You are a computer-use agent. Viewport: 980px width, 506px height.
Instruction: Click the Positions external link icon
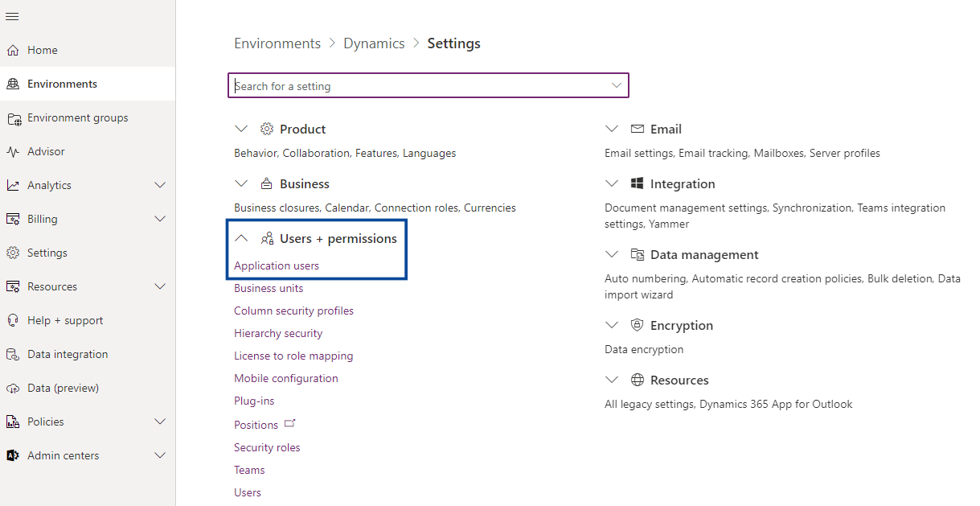tap(290, 423)
